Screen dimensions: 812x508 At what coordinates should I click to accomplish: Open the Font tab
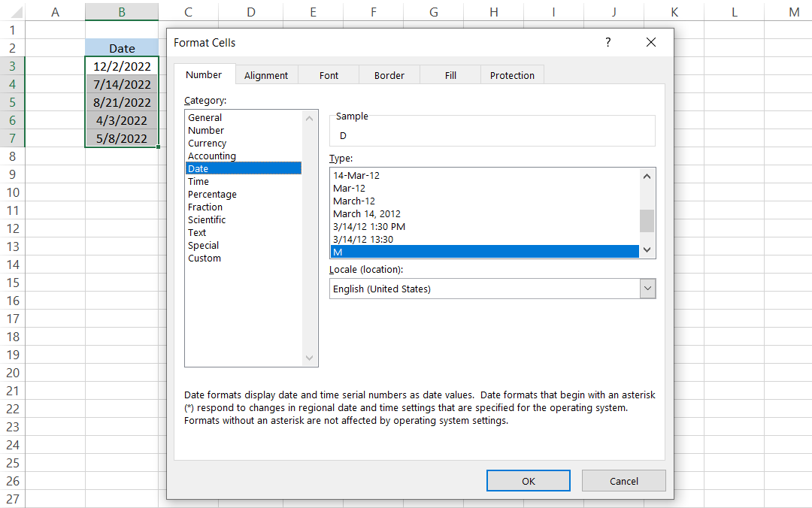(x=329, y=75)
